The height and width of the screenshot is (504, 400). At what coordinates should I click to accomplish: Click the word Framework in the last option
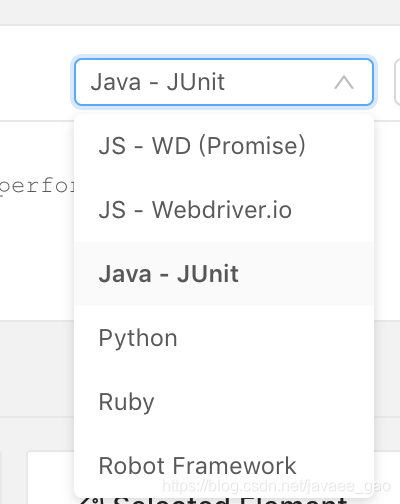[x=234, y=466]
